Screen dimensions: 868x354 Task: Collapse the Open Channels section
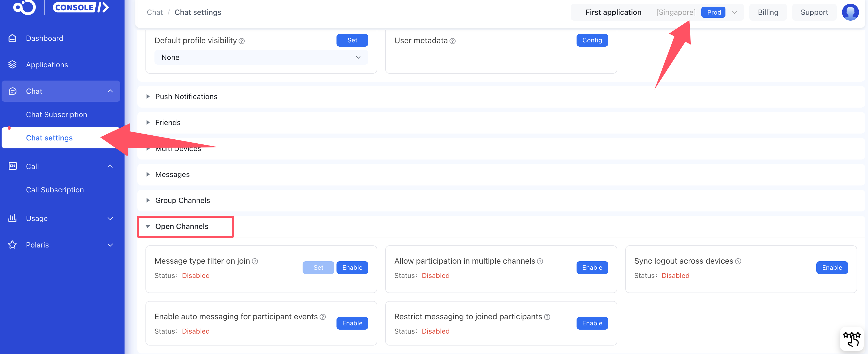181,226
